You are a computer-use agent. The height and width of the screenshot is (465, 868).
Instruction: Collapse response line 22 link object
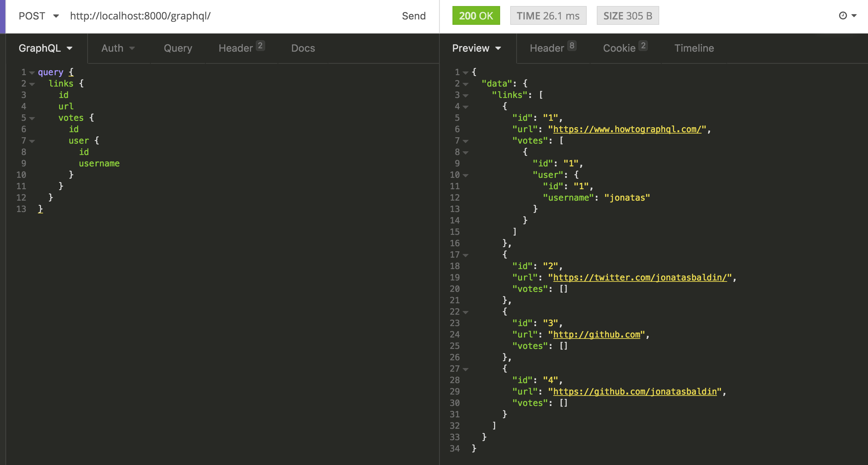[x=465, y=312]
